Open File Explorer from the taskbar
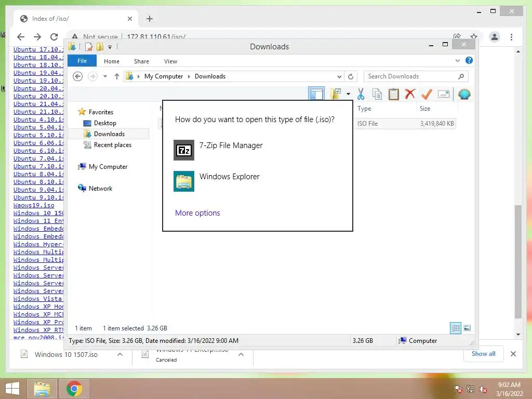This screenshot has width=532, height=399. click(42, 389)
